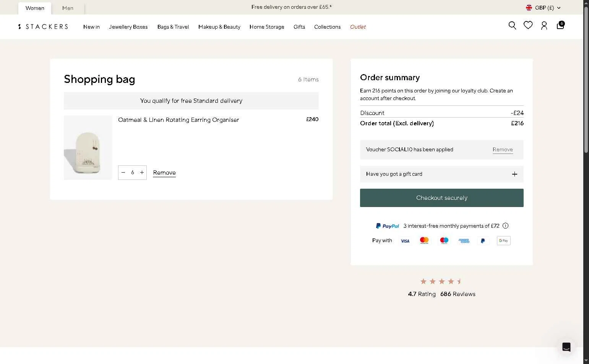The height and width of the screenshot is (364, 589).
Task: Open the shopping bag icon in header
Action: [560, 25]
